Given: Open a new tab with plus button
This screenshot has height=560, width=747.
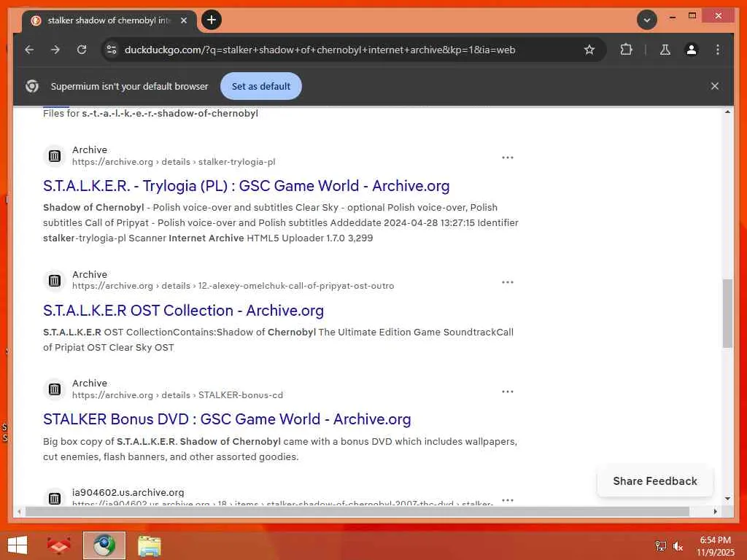Looking at the screenshot, I should point(212,20).
